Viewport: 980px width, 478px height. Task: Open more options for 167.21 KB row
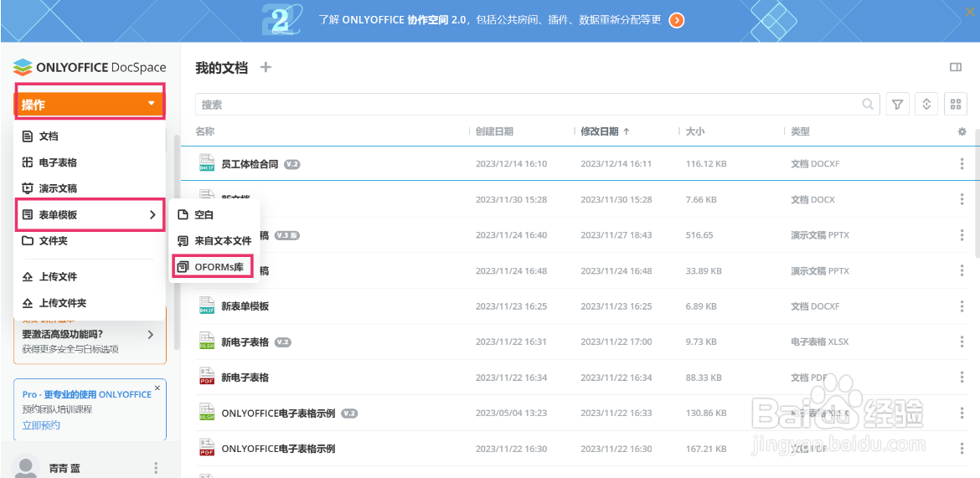click(x=962, y=449)
